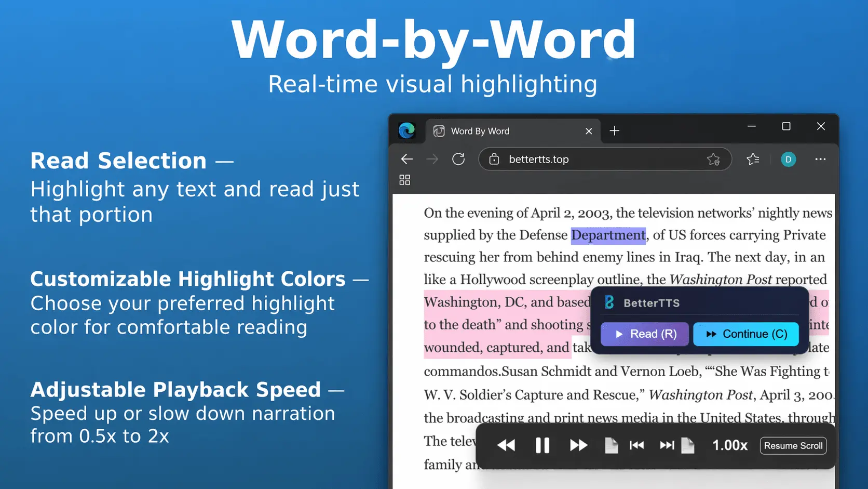Click the text "commandos.Susan Schmidt and Vernon Loeb"
The height and width of the screenshot is (489, 868).
tap(562, 372)
